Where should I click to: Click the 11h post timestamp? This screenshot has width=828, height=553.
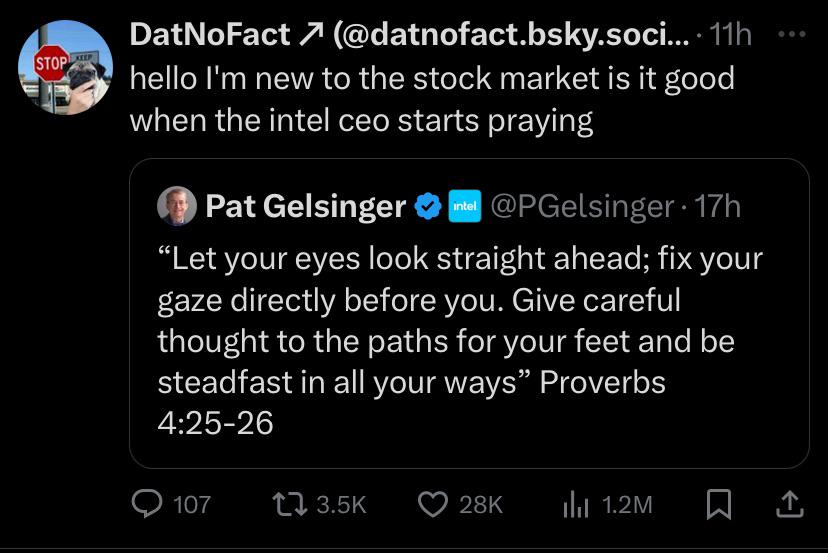[x=729, y=35]
